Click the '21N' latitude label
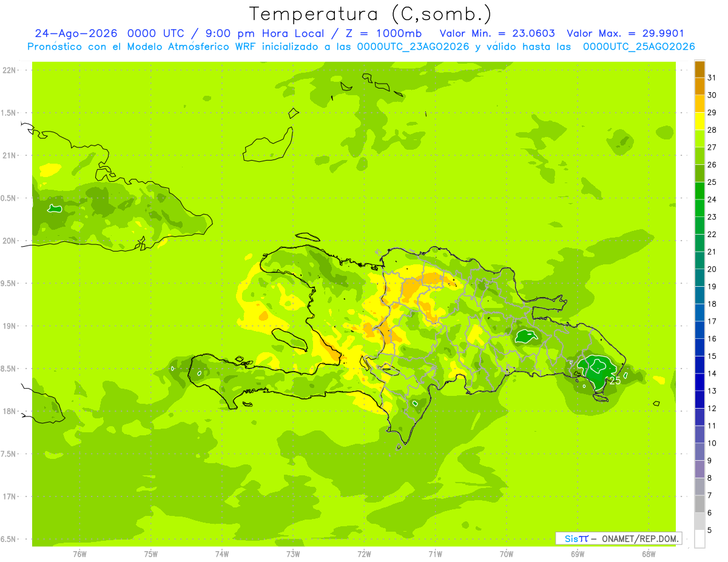Viewport: 728px width, 562px height. tap(10, 155)
